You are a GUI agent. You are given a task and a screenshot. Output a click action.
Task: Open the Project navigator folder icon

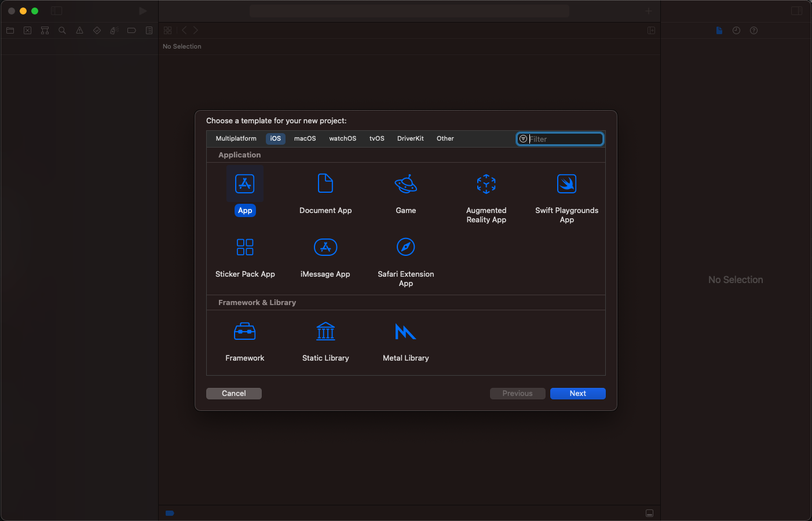(x=10, y=31)
